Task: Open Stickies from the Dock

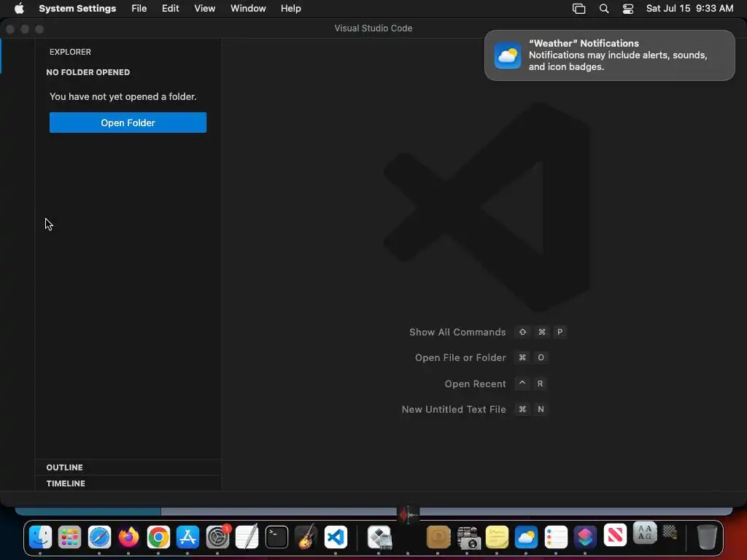Action: (x=497, y=537)
